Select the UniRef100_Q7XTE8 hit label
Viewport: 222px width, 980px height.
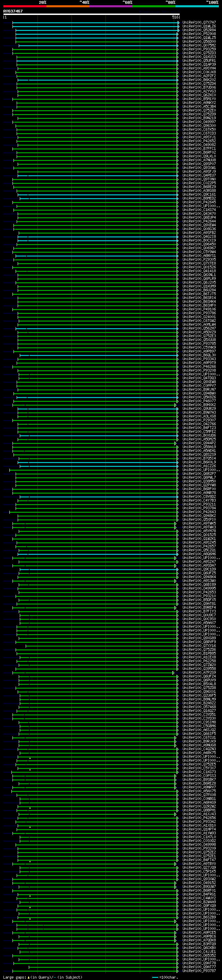[x=199, y=263]
